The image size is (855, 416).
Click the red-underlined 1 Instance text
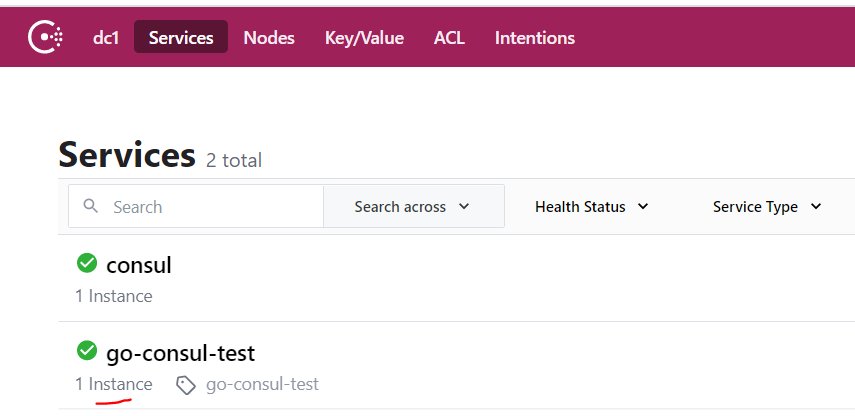(x=114, y=384)
